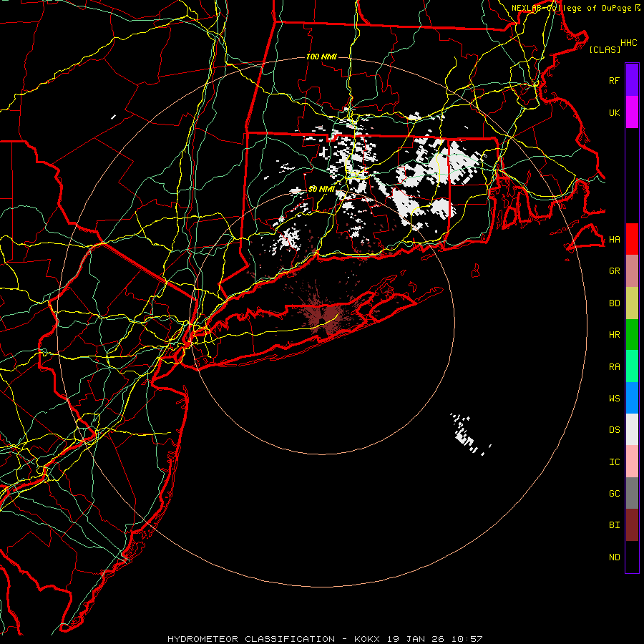Click the IC legend label

[615, 462]
